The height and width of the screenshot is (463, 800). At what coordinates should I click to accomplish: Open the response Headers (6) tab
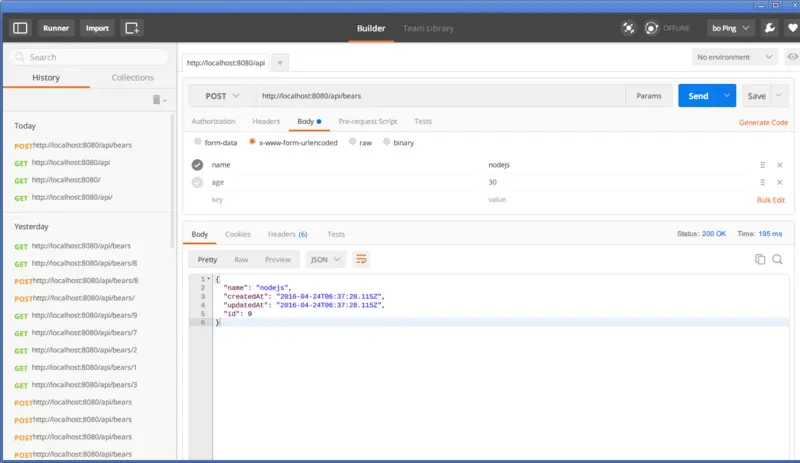(x=288, y=234)
